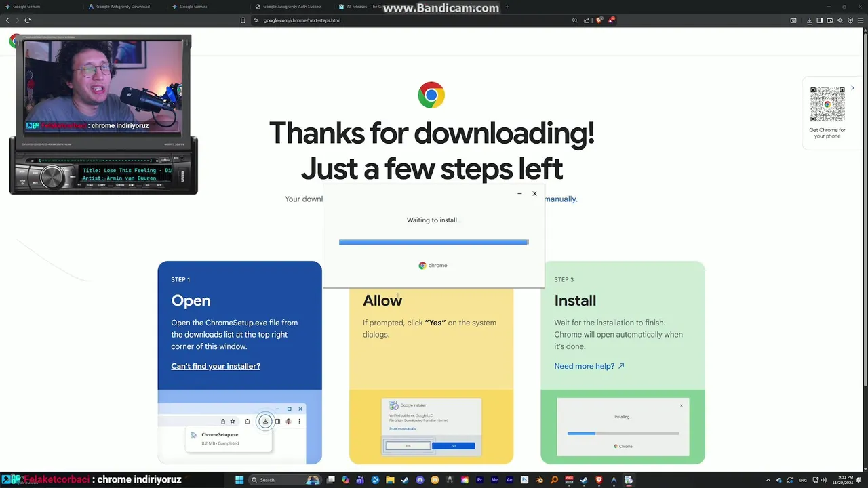868x488 pixels.
Task: Open browser main menu hamburger icon
Action: tap(861, 20)
